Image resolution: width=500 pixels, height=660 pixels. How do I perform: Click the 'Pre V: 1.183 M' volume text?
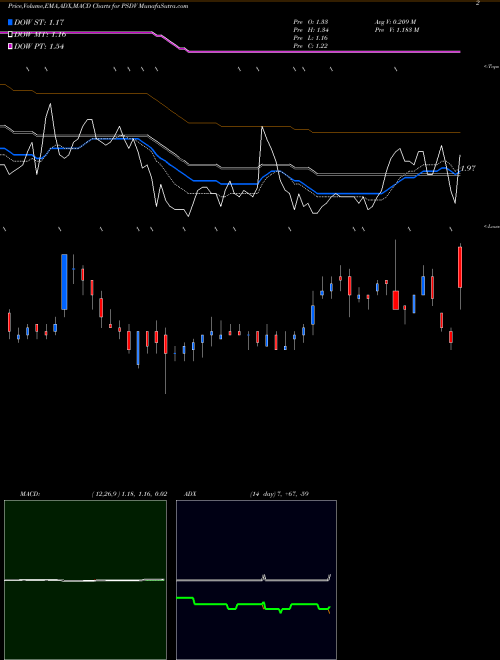pyautogui.click(x=396, y=30)
